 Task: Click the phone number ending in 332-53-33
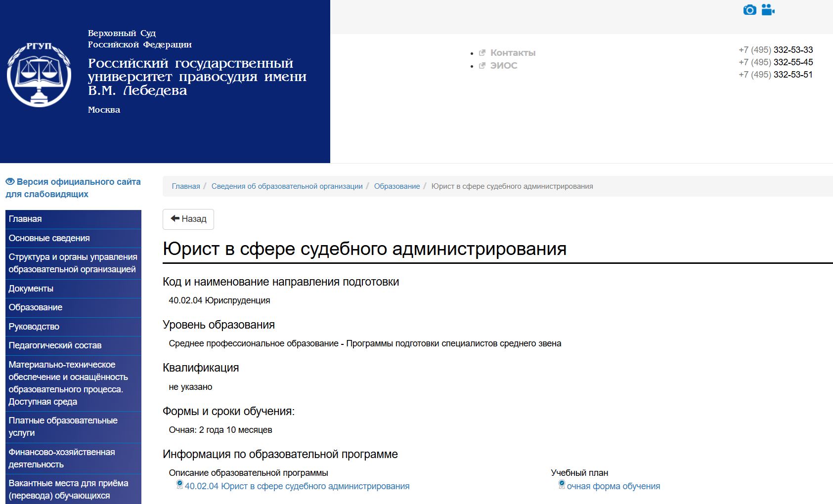(x=776, y=50)
